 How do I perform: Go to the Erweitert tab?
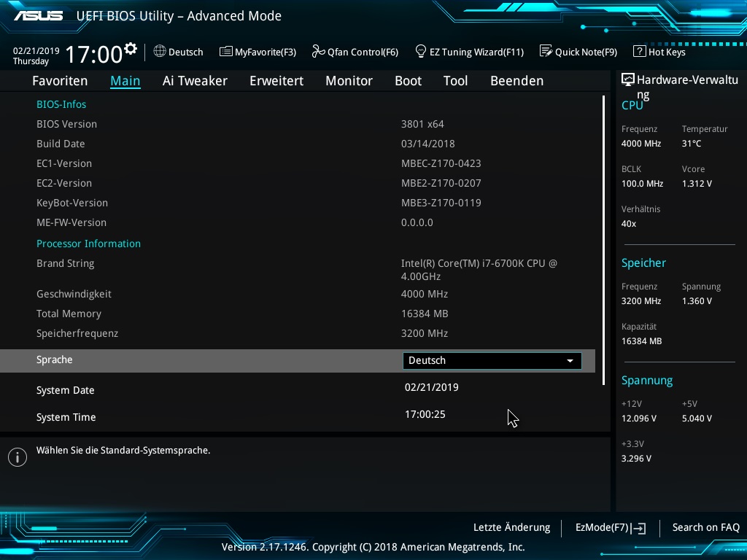(x=276, y=81)
